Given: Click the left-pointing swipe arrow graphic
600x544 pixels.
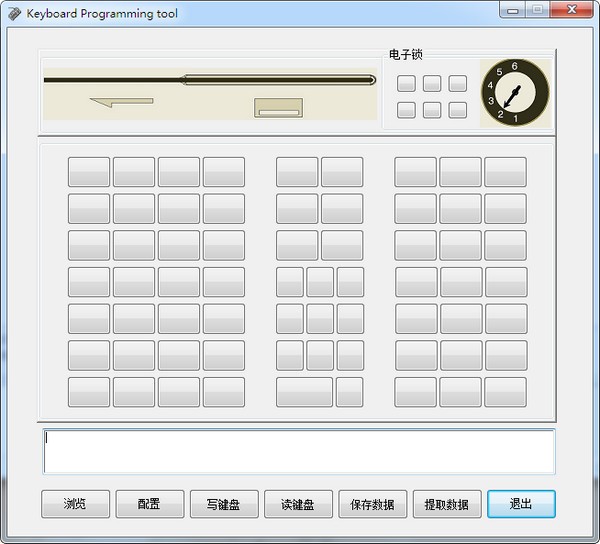Looking at the screenshot, I should 121,101.
